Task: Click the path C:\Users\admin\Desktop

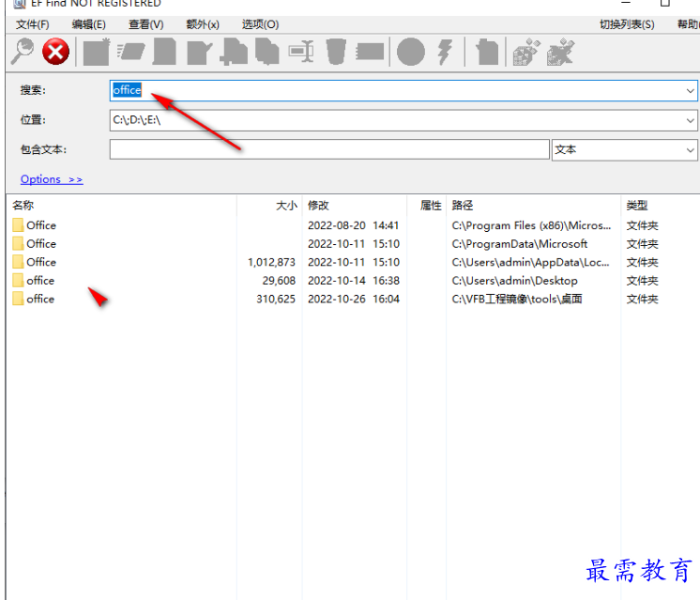Action: pyautogui.click(x=514, y=281)
